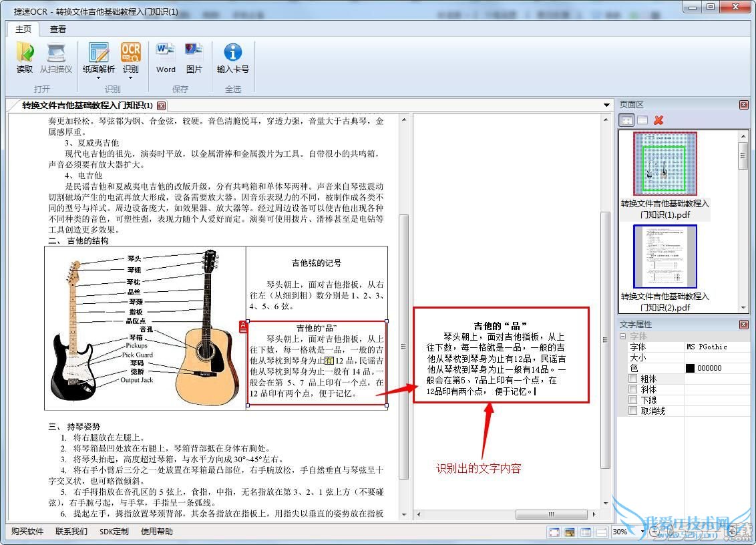Click the black 000000 color swatch
This screenshot has height=545, width=756.
click(690, 368)
